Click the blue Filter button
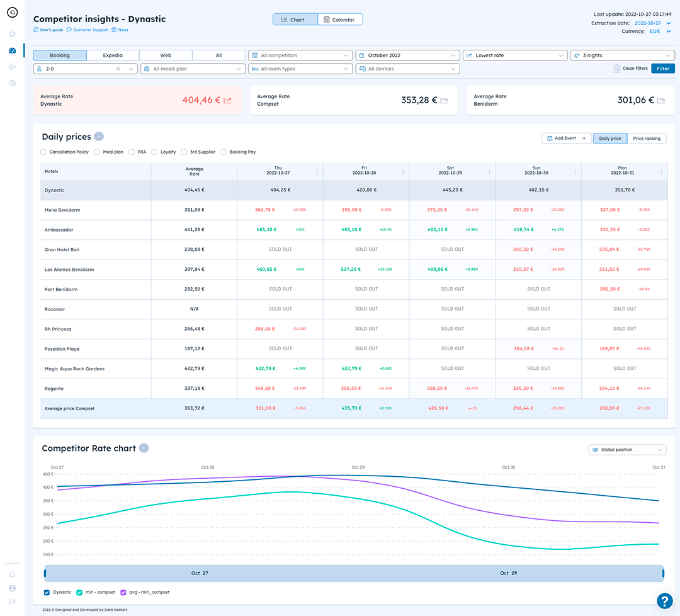The height and width of the screenshot is (616, 680). pyautogui.click(x=662, y=69)
